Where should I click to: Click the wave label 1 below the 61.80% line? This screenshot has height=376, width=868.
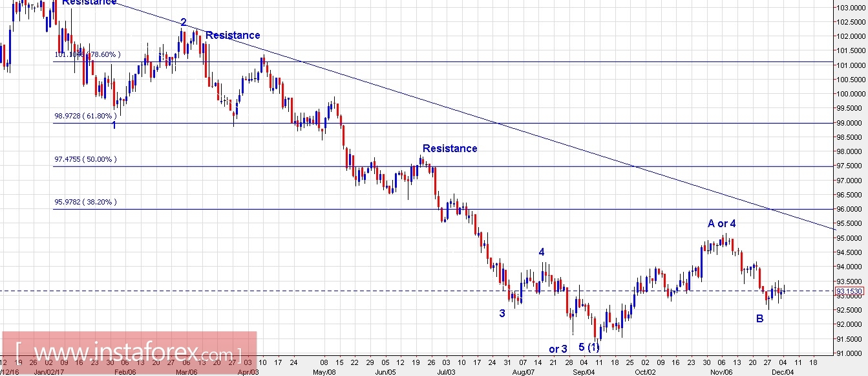coord(114,125)
